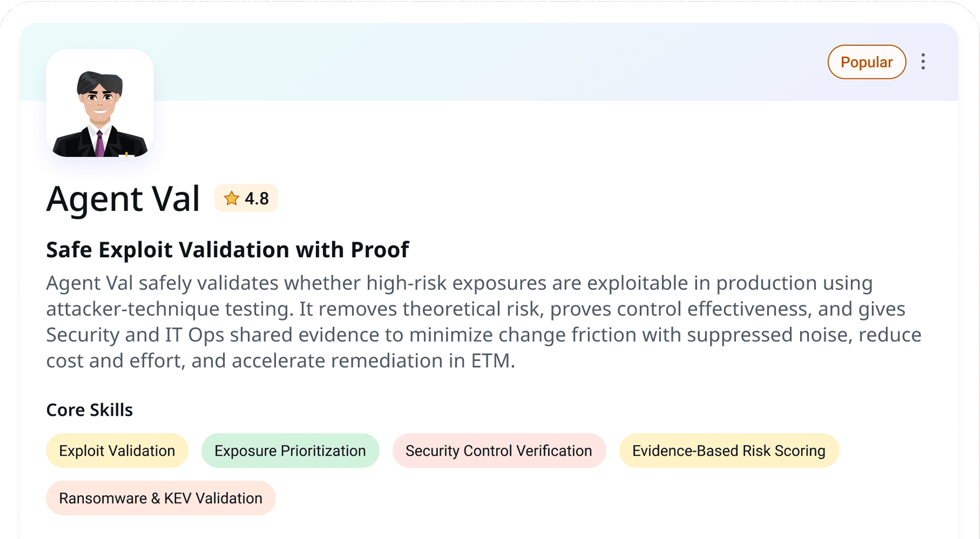The image size is (980, 539).
Task: Click Agent Val's avatar picture
Action: point(100,104)
